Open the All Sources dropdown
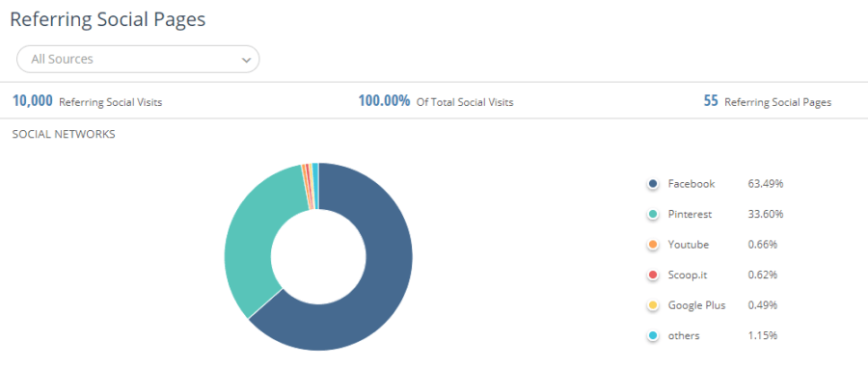Viewport: 868px width, 367px height. (138, 59)
